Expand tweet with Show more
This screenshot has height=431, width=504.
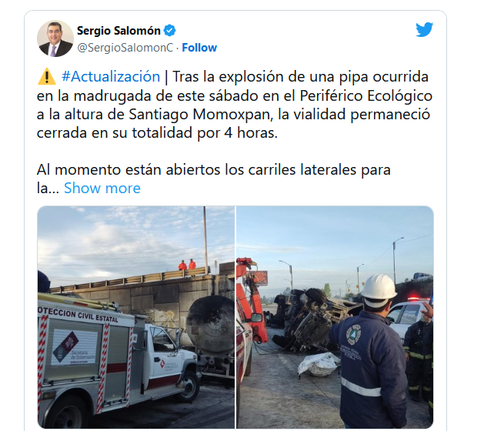pos(102,188)
